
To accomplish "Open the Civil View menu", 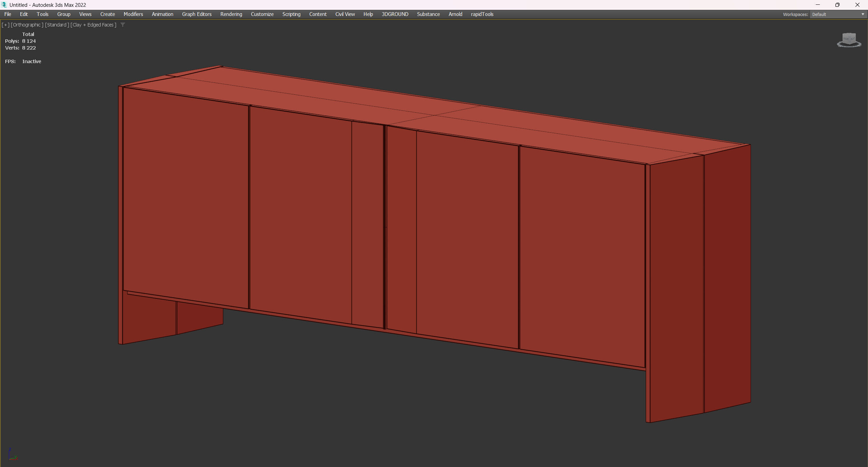I will tap(345, 14).
